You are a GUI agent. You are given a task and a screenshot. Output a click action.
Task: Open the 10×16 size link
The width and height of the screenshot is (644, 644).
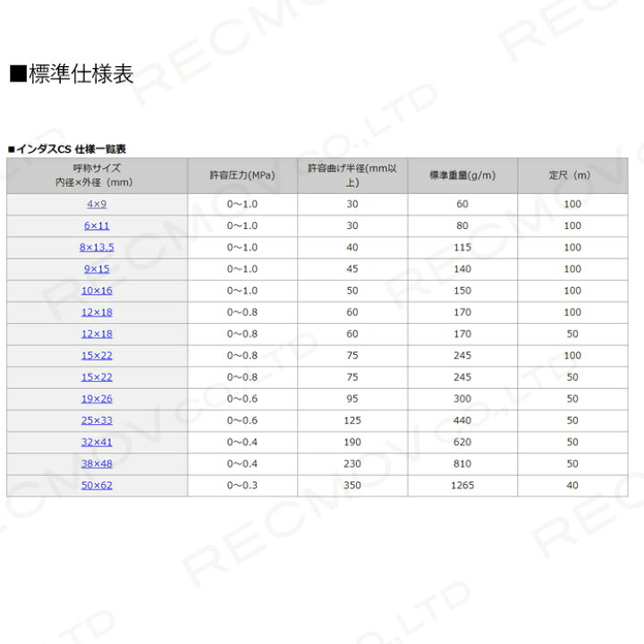pos(97,291)
